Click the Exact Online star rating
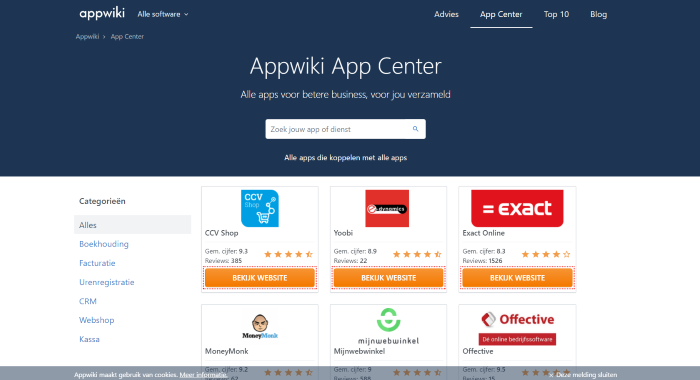The height and width of the screenshot is (380, 700). [x=546, y=255]
